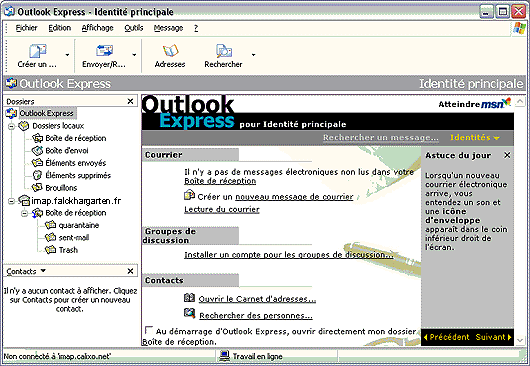Click the Dossiers locaux folder icon

pyautogui.click(x=24, y=126)
